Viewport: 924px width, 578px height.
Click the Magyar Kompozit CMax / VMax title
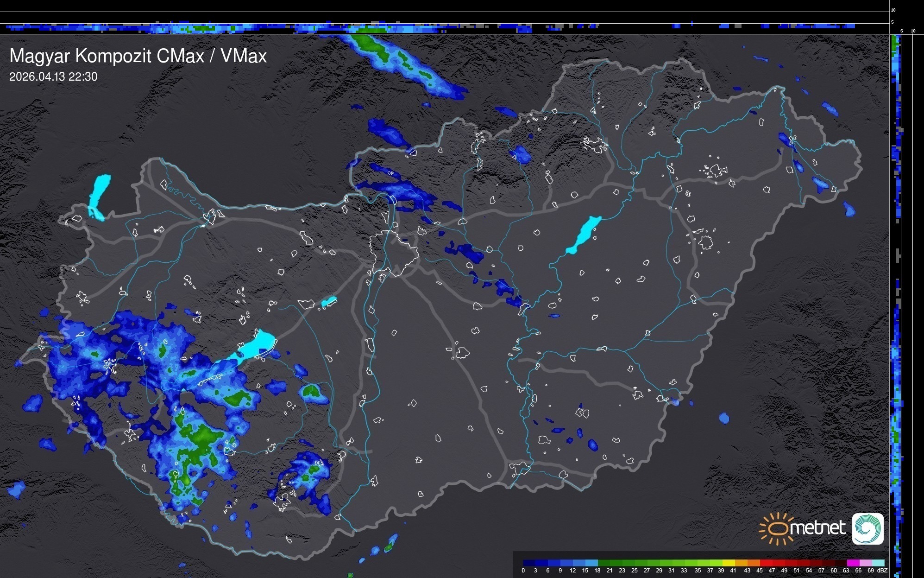[x=138, y=56]
